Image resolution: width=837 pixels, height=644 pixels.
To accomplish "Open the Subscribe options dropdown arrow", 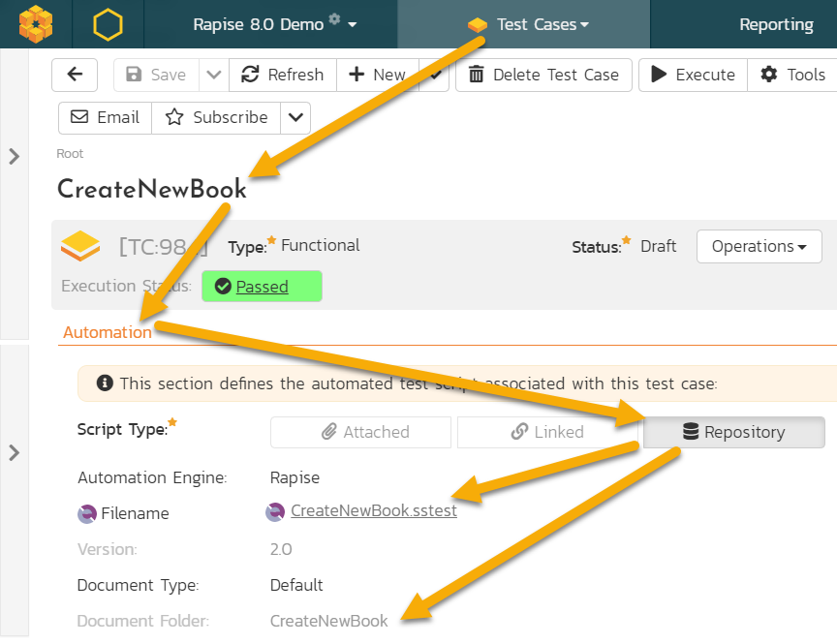I will pyautogui.click(x=295, y=117).
